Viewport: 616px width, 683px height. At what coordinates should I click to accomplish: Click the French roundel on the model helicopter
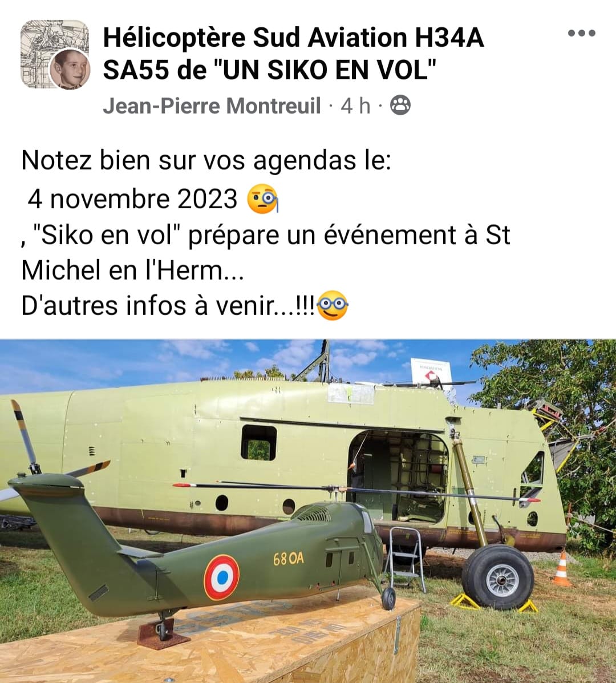[222, 577]
